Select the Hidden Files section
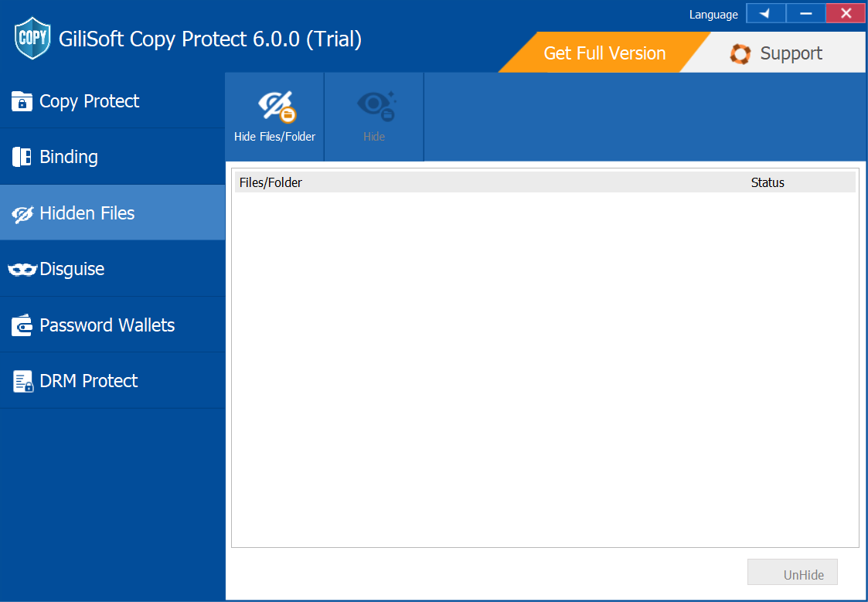The image size is (868, 602). (112, 213)
